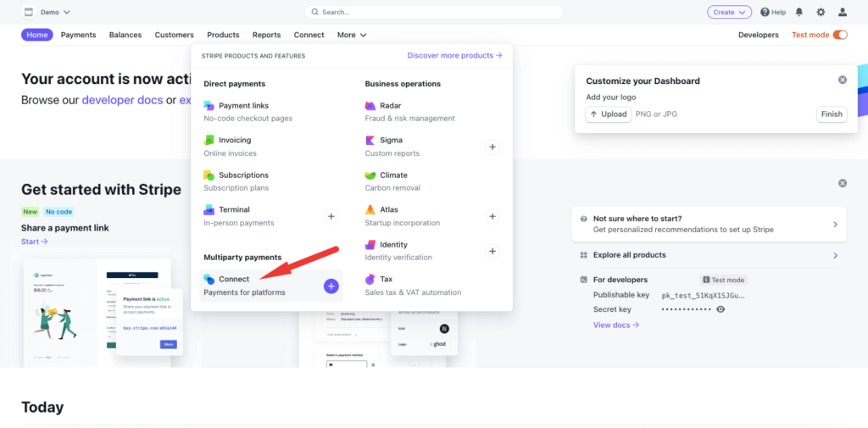Click the Help question mark icon
The width and height of the screenshot is (868, 428).
click(765, 12)
